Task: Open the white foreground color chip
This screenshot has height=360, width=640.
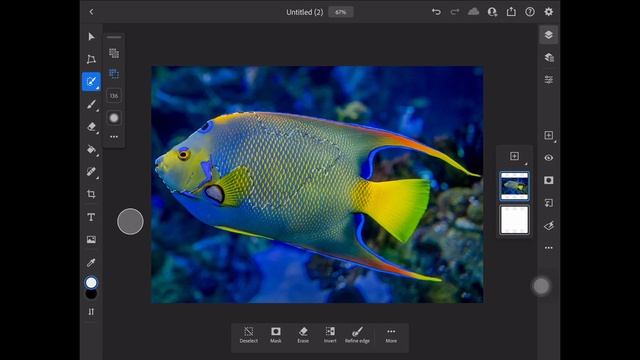Action: tap(91, 282)
